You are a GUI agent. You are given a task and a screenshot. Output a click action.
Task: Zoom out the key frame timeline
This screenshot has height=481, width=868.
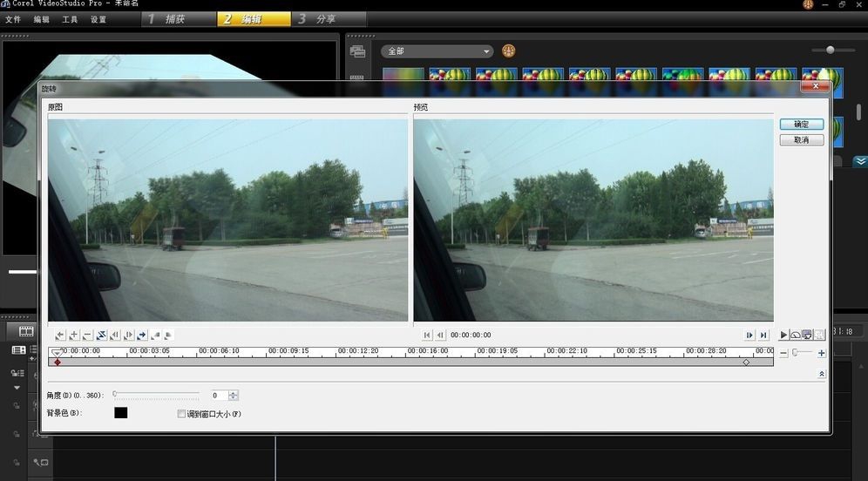[x=783, y=353]
